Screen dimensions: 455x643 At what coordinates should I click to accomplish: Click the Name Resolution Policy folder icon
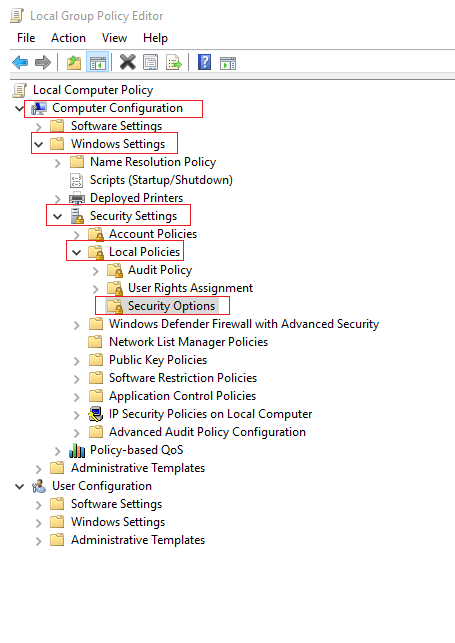[x=77, y=162]
